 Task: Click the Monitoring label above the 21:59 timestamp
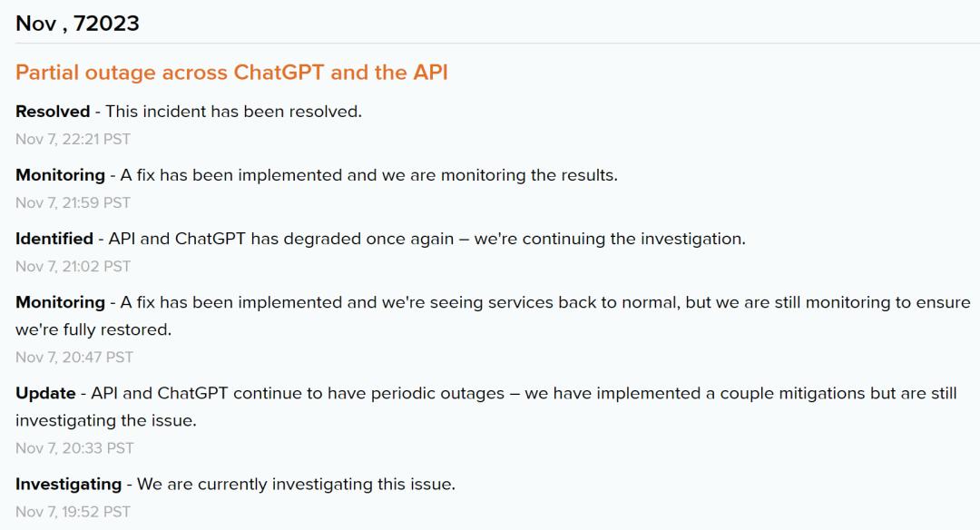point(60,175)
